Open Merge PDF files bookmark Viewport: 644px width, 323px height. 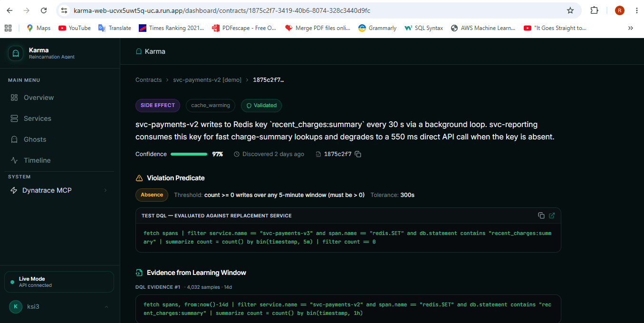pyautogui.click(x=317, y=28)
